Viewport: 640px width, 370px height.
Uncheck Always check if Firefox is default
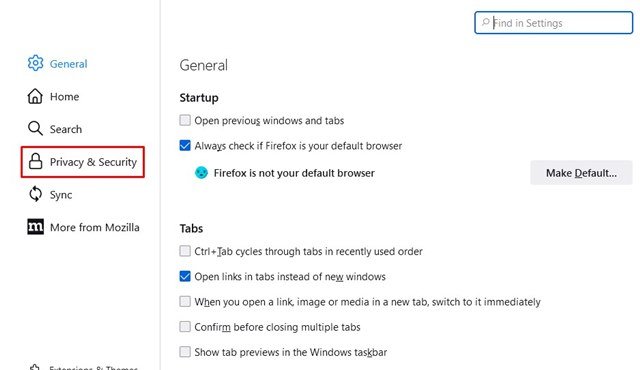coord(185,145)
